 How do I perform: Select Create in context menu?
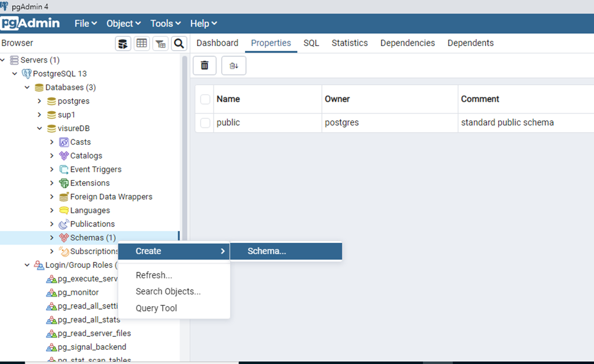coord(175,251)
